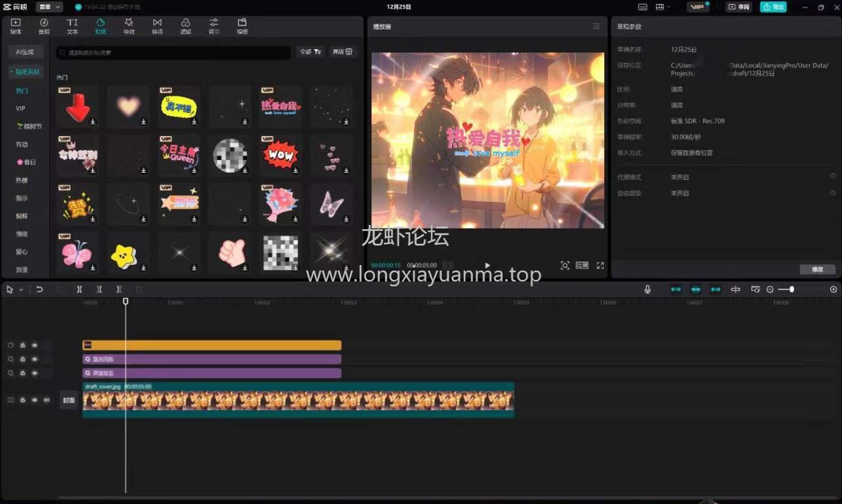Click the 审阅 review button

739,7
